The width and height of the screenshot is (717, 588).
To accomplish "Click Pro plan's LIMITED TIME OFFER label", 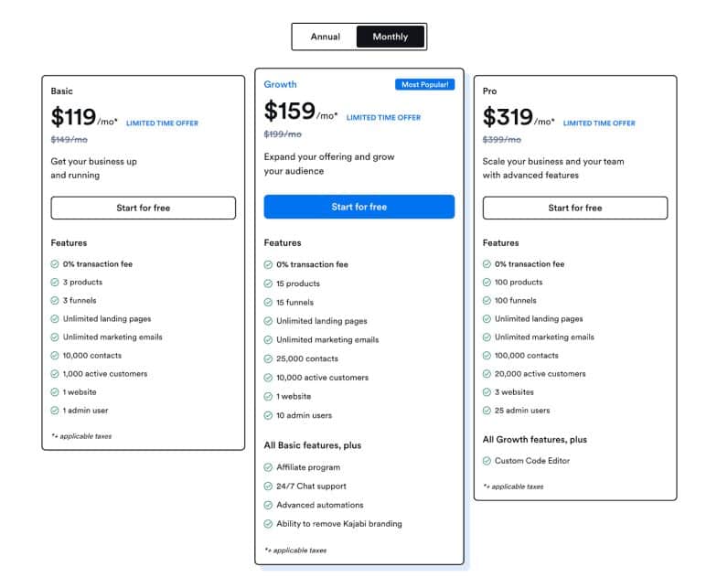I will pyautogui.click(x=599, y=123).
